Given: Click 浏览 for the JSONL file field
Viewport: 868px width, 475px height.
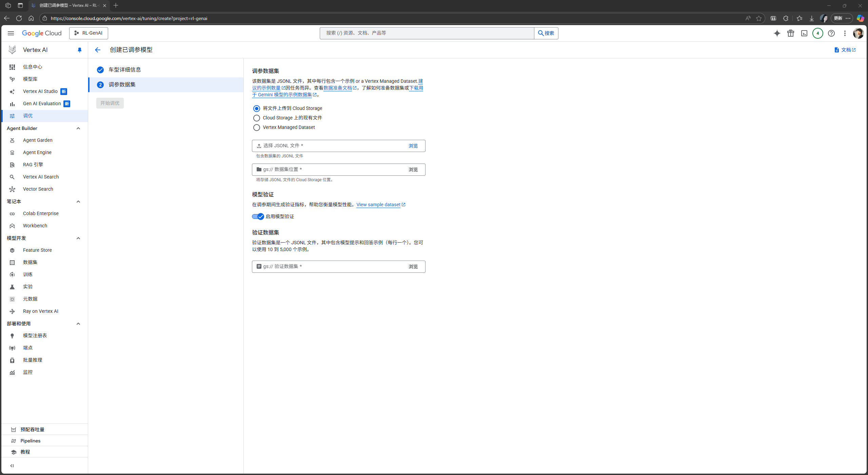Looking at the screenshot, I should (x=413, y=146).
